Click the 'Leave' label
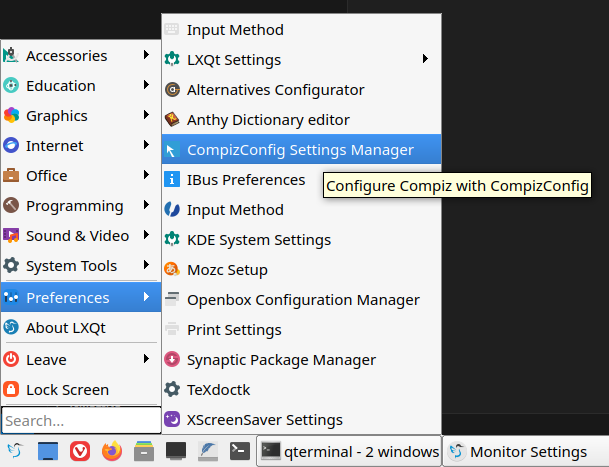Image resolution: width=609 pixels, height=467 pixels. click(x=46, y=360)
